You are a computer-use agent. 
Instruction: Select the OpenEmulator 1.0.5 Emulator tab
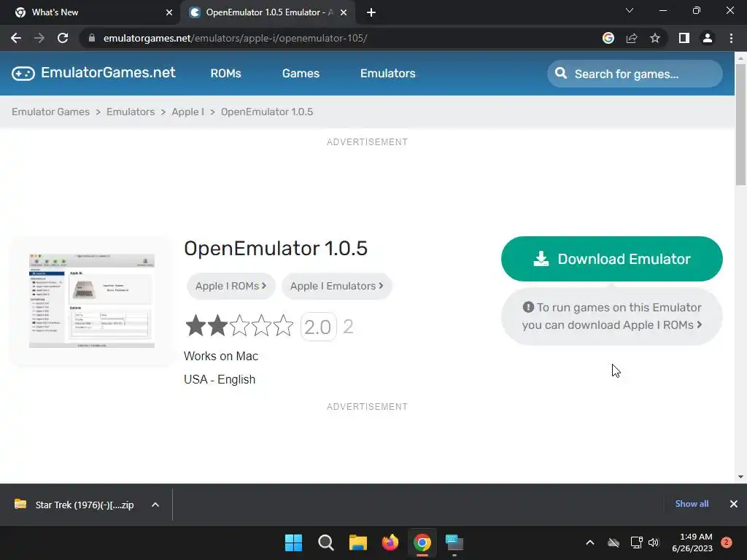268,12
